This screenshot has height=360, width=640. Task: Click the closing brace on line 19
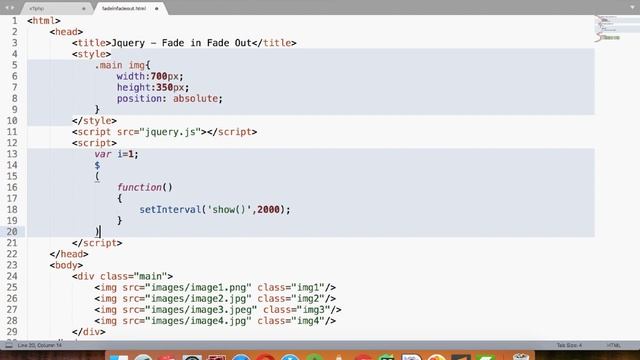point(120,221)
